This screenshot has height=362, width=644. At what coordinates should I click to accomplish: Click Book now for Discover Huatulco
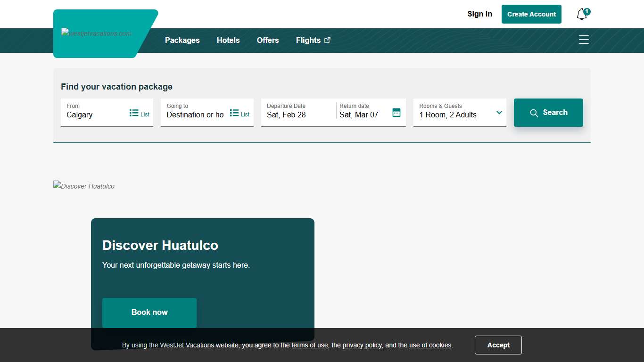pyautogui.click(x=149, y=312)
